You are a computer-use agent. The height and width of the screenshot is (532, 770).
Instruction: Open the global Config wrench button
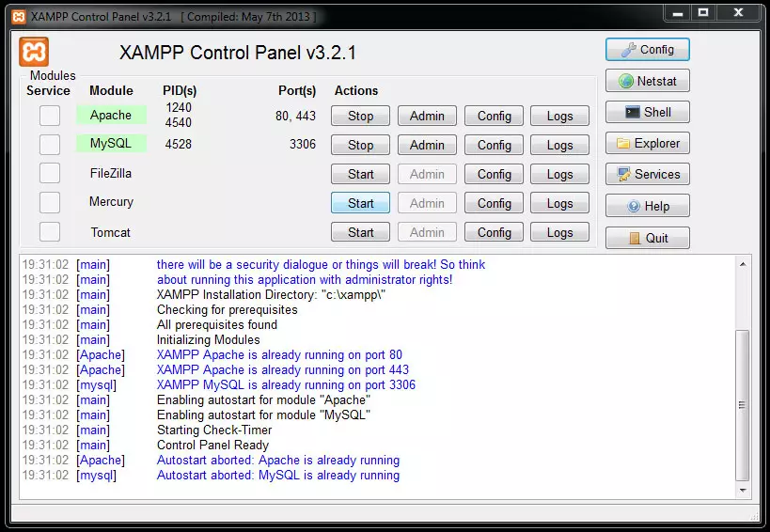(x=647, y=50)
